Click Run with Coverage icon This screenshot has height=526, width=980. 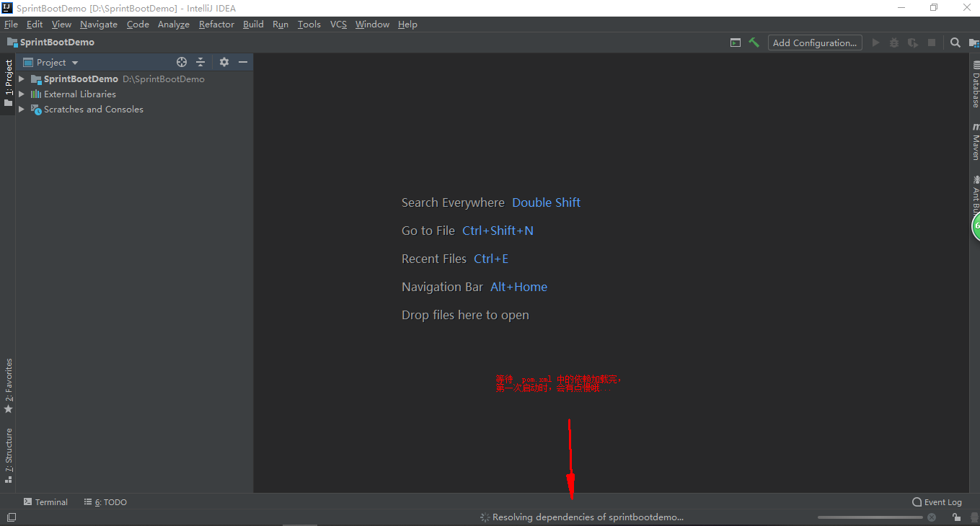pos(913,43)
